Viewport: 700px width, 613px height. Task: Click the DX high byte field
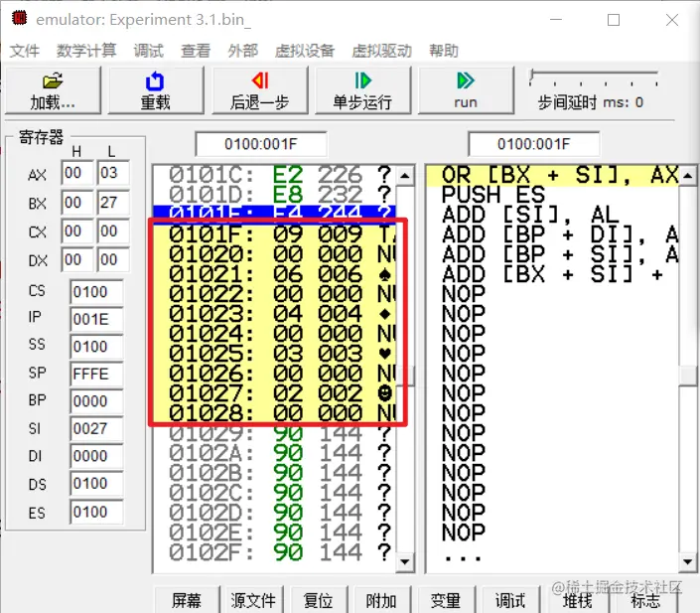[77, 259]
